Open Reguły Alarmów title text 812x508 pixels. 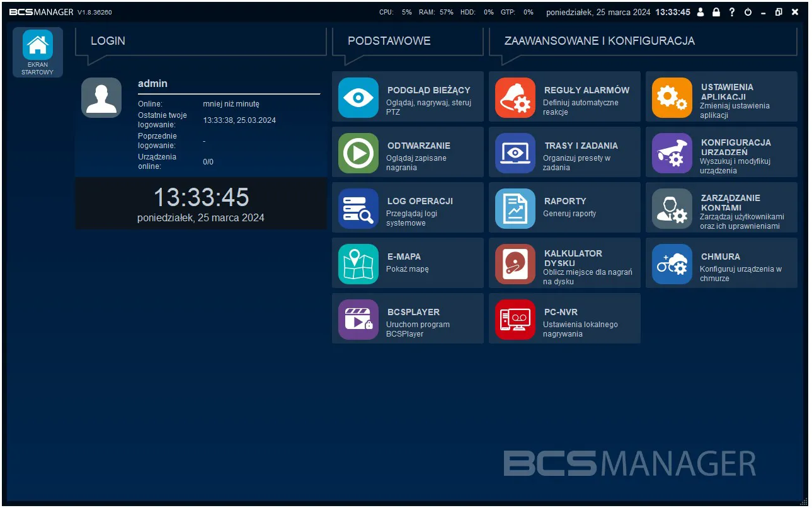[587, 90]
